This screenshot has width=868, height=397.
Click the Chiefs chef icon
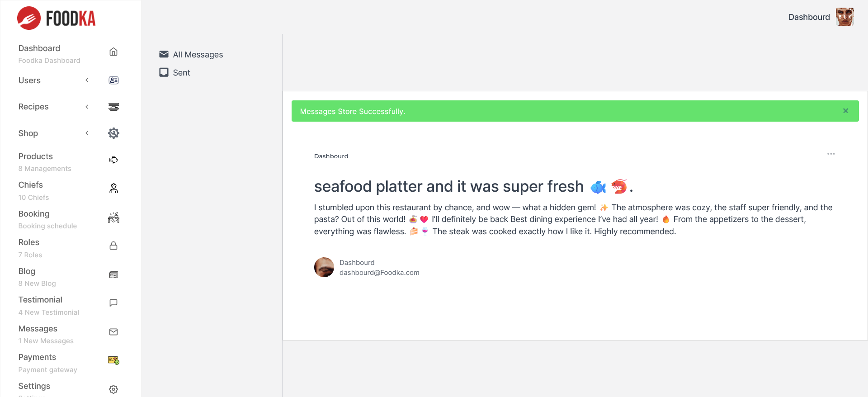pos(113,189)
